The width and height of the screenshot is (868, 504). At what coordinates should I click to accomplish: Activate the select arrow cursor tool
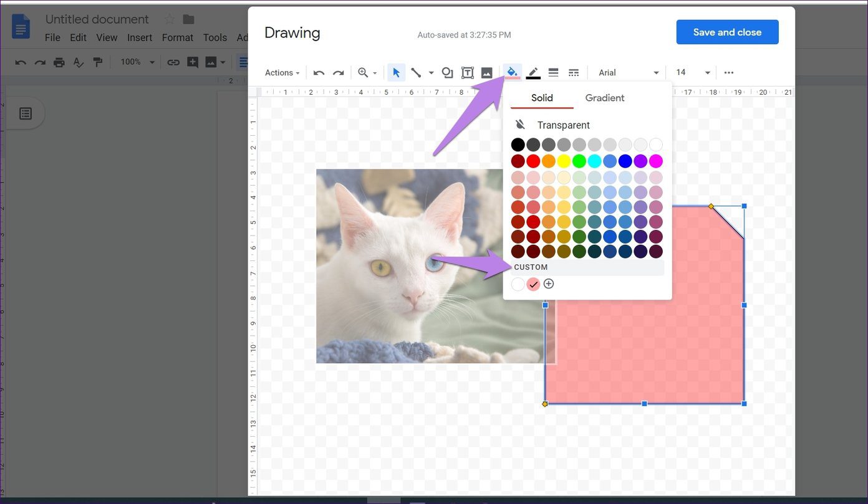pyautogui.click(x=396, y=73)
